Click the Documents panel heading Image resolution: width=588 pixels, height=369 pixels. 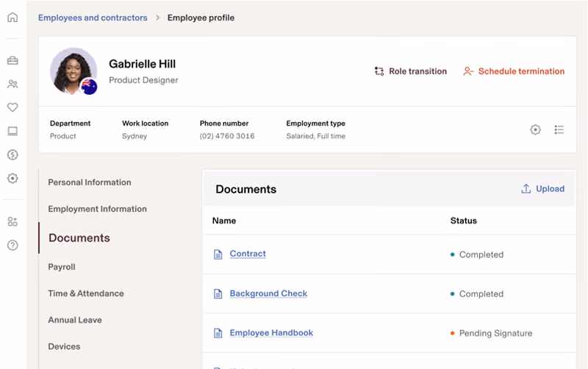pyautogui.click(x=246, y=189)
